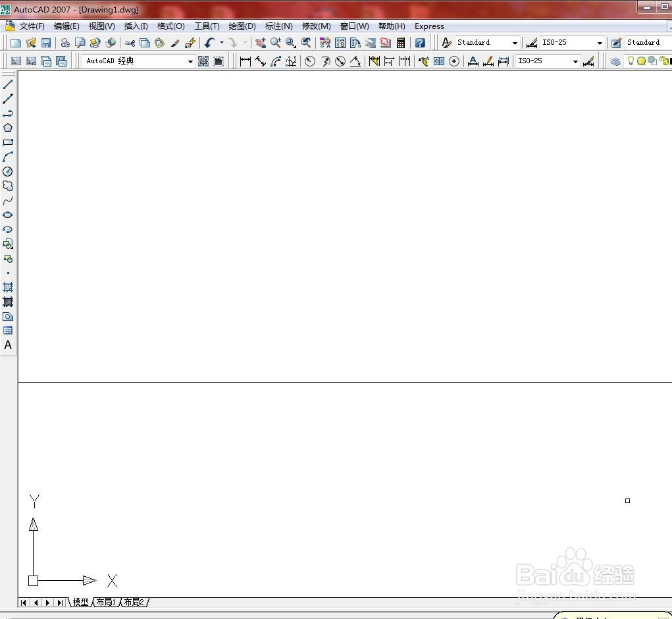Viewport: 672px width, 619px height.
Task: Click the New drawing icon
Action: [15, 42]
